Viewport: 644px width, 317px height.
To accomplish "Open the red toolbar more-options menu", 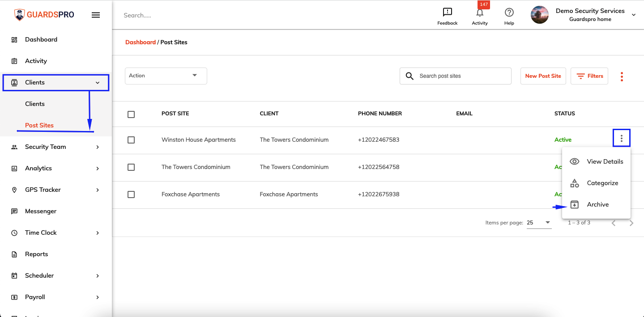I will pyautogui.click(x=622, y=76).
